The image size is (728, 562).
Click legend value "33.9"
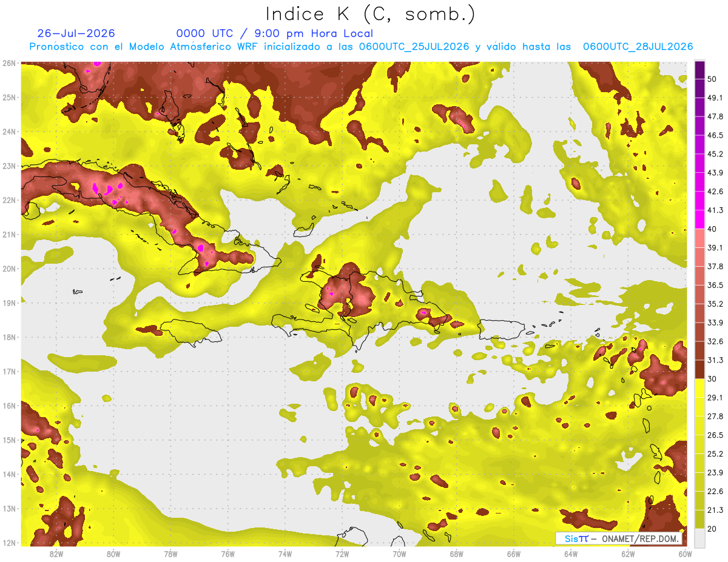[x=715, y=323]
